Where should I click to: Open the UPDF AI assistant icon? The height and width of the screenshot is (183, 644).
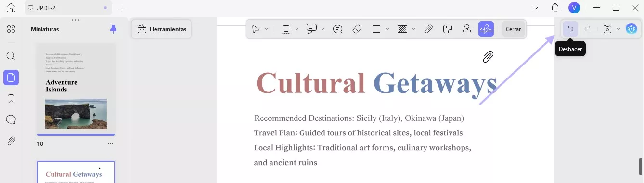point(631,29)
